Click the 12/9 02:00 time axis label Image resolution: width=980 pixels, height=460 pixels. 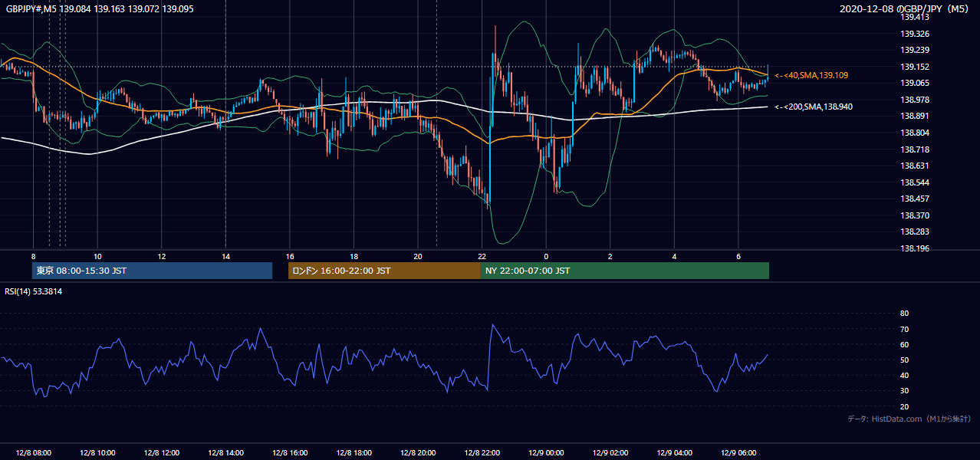(610, 452)
